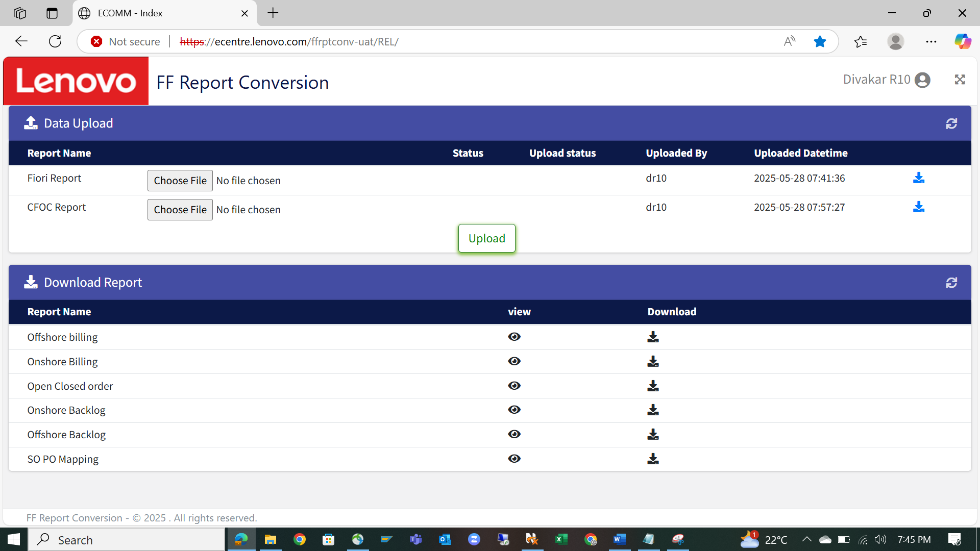This screenshot has width=980, height=551.
Task: Show hidden system tray icons
Action: 806,539
